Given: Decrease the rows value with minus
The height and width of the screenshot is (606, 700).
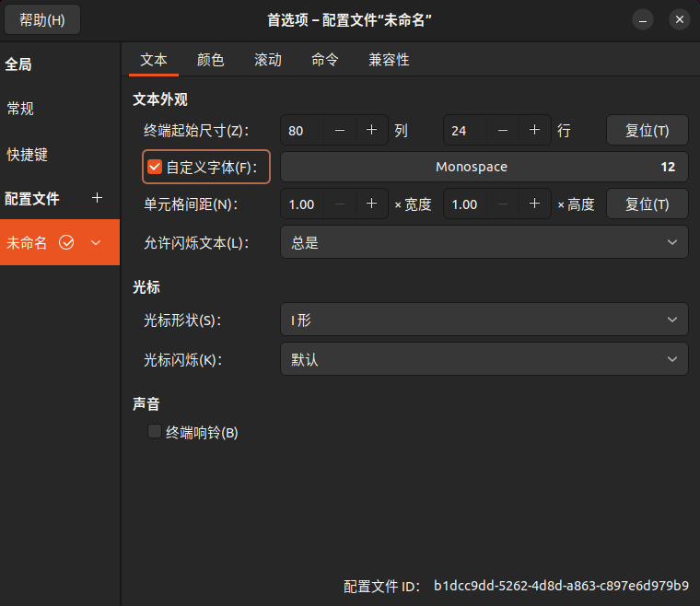Looking at the screenshot, I should coord(503,130).
